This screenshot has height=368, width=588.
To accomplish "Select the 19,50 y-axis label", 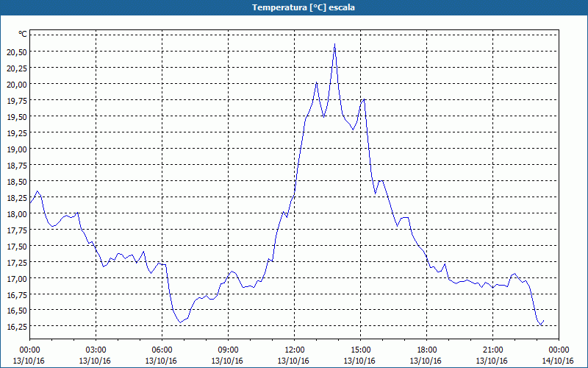I will point(17,117).
